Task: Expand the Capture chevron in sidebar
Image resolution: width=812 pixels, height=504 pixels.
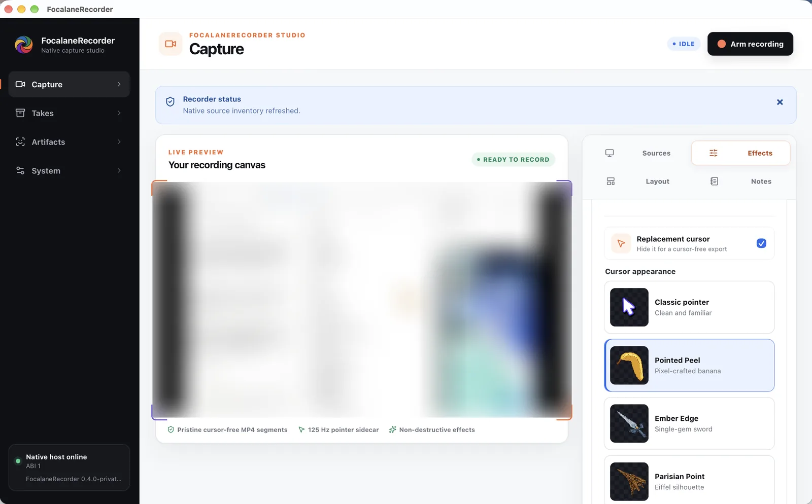Action: 119,84
